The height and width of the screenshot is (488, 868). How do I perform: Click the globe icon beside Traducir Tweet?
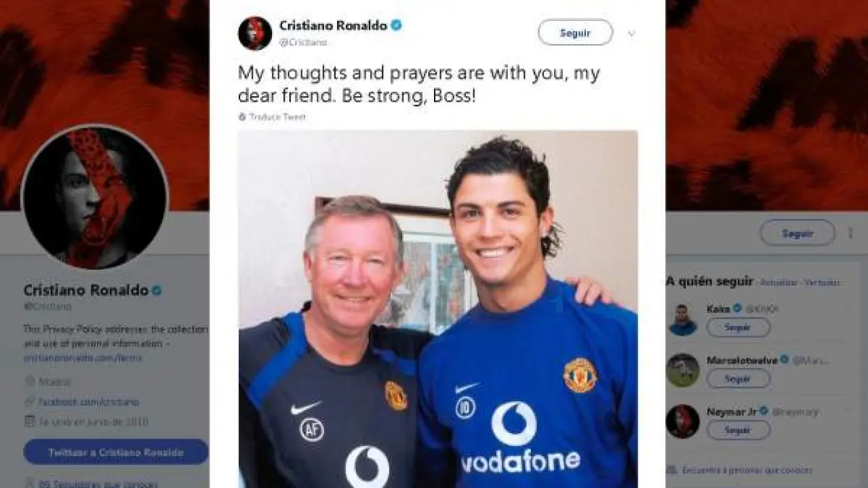[x=242, y=117]
